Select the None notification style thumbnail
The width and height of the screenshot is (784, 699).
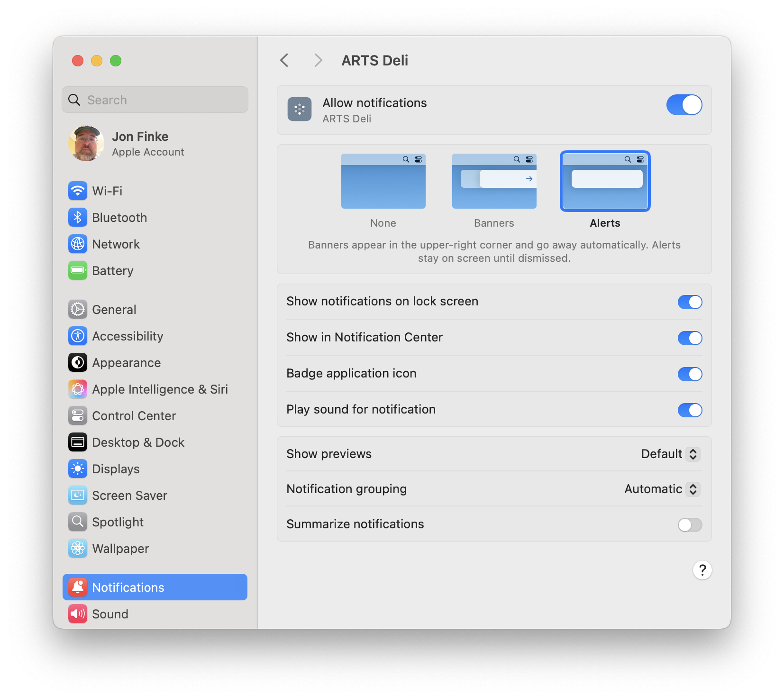(383, 181)
